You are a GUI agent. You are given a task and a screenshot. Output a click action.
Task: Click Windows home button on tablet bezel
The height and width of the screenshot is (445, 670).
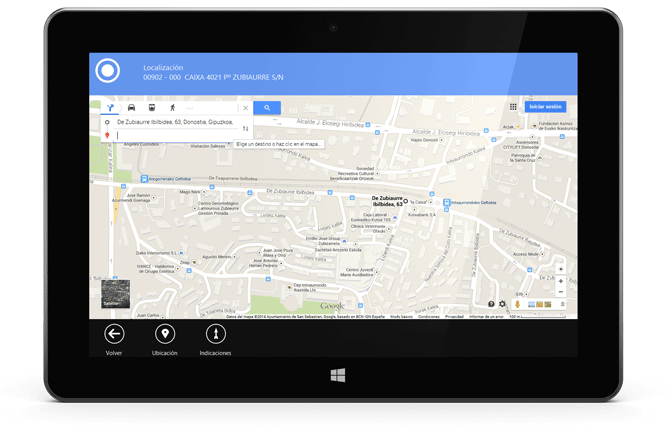[x=338, y=375]
